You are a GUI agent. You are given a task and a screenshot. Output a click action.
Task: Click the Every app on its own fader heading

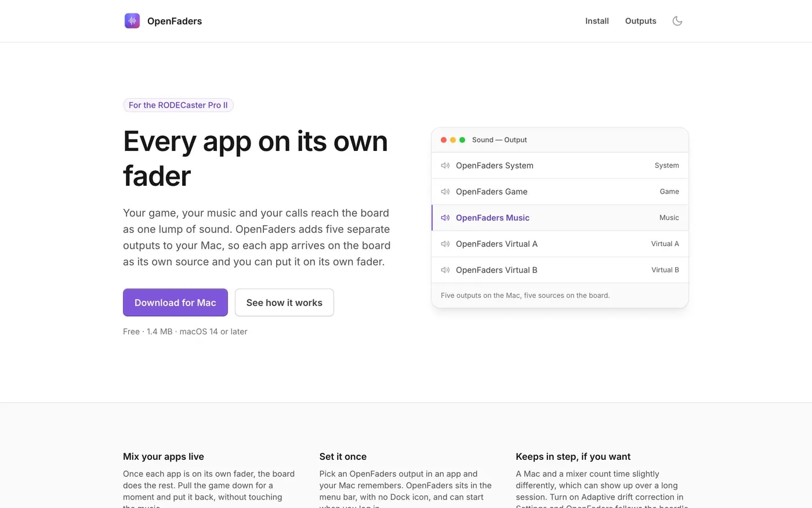pyautogui.click(x=255, y=158)
